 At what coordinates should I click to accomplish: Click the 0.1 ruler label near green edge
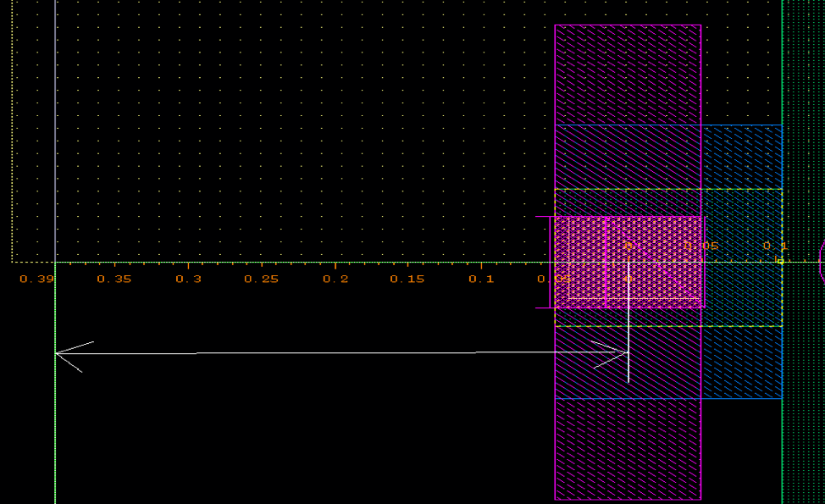click(x=774, y=246)
